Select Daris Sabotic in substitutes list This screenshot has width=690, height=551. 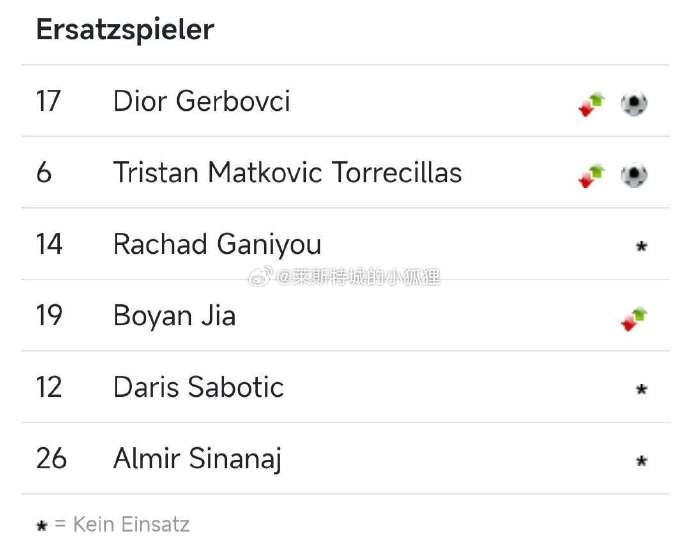pos(198,387)
